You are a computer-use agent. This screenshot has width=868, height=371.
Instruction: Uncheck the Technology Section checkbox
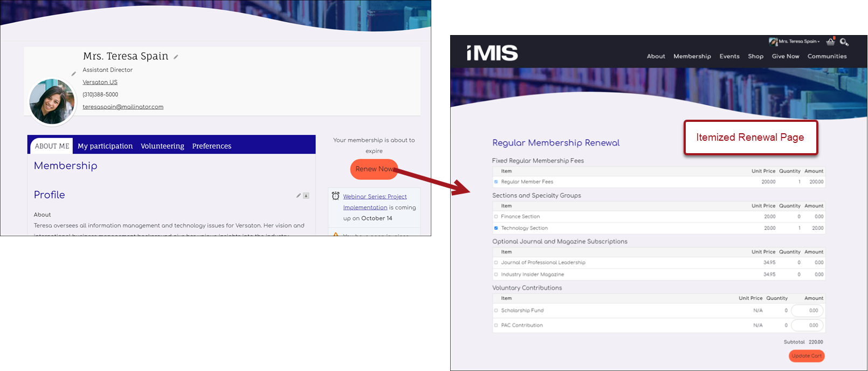(x=496, y=228)
